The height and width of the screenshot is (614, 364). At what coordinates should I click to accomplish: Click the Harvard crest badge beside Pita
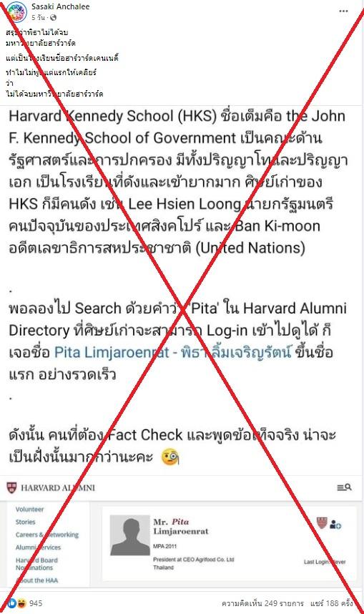322,523
